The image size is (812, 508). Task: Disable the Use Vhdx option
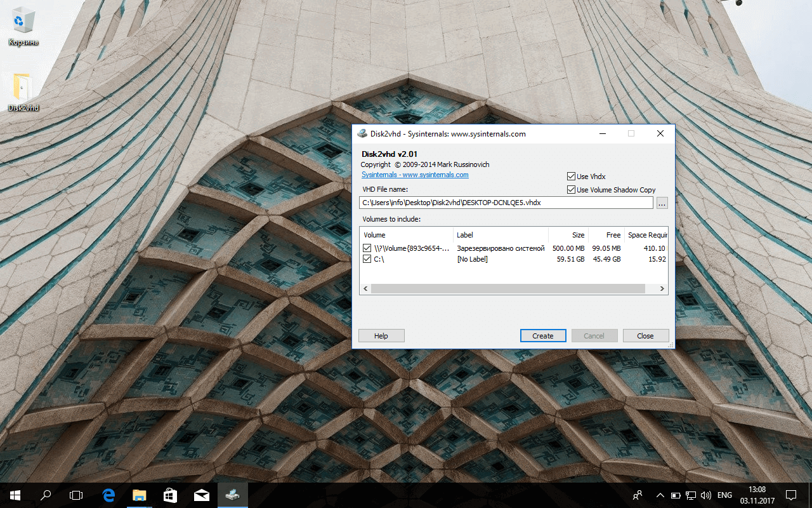[x=571, y=176]
